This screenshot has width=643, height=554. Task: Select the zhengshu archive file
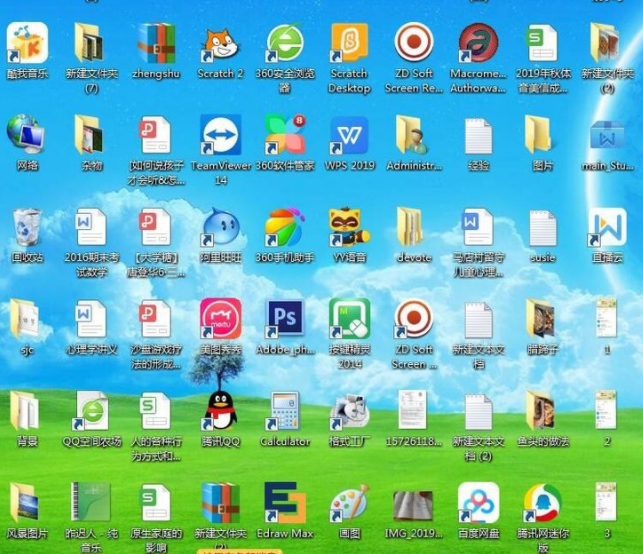coord(156,45)
